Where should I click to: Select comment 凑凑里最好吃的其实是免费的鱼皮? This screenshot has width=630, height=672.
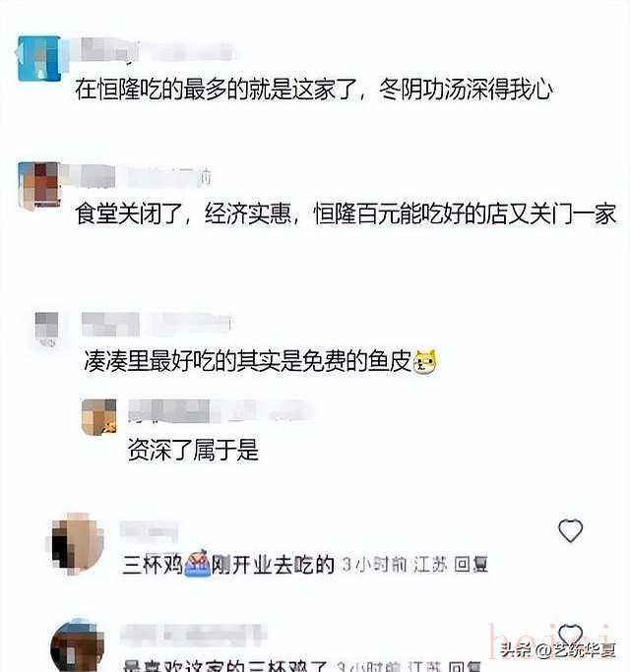point(248,361)
